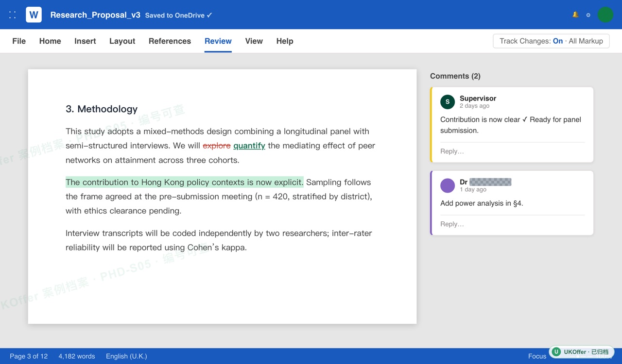This screenshot has width=622, height=364.
Task: Click the UKOffer badge icon
Action: pyautogui.click(x=556, y=352)
